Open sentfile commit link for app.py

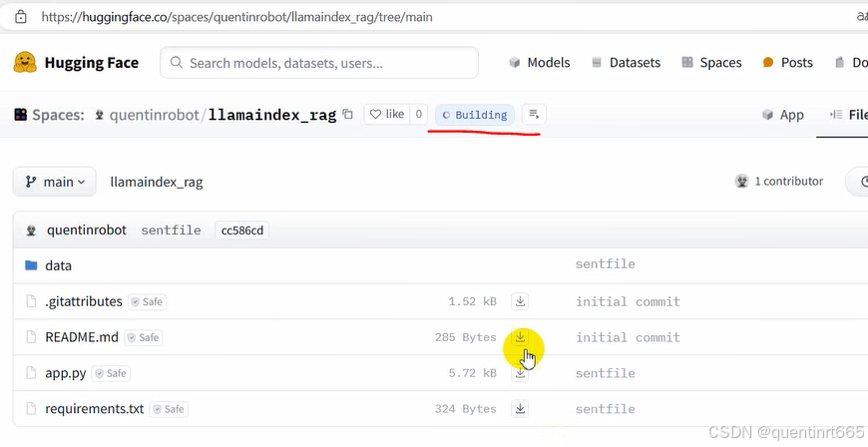(605, 373)
